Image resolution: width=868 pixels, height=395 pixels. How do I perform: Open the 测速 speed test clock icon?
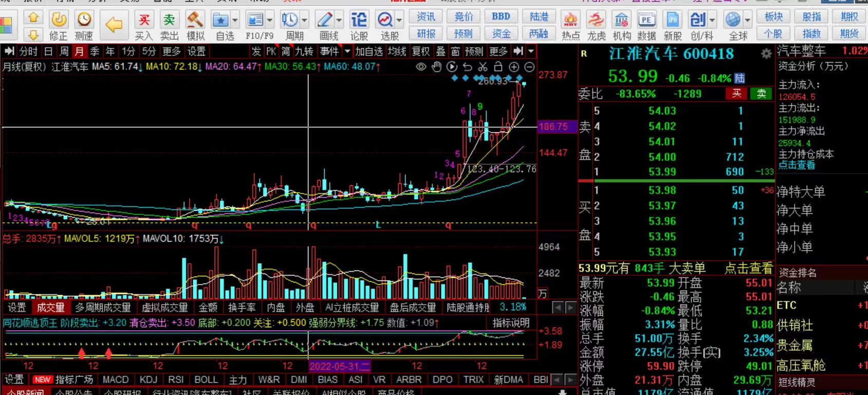84,20
